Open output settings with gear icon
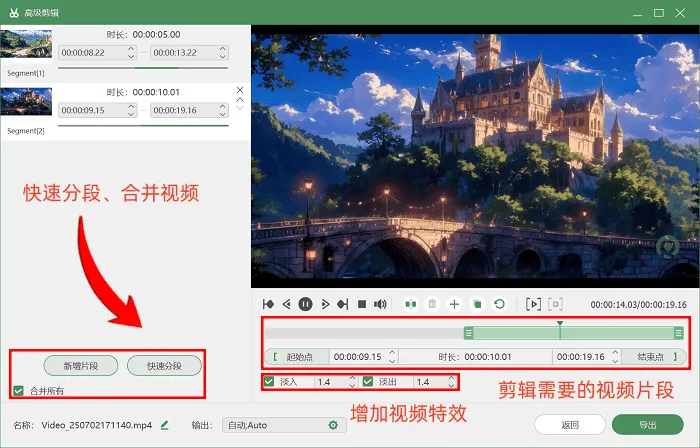 pos(333,425)
